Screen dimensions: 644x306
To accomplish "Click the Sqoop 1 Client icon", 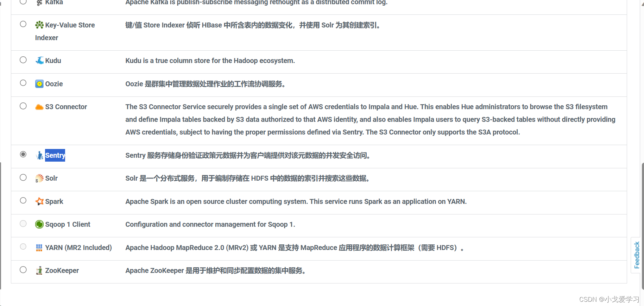I will (x=39, y=224).
